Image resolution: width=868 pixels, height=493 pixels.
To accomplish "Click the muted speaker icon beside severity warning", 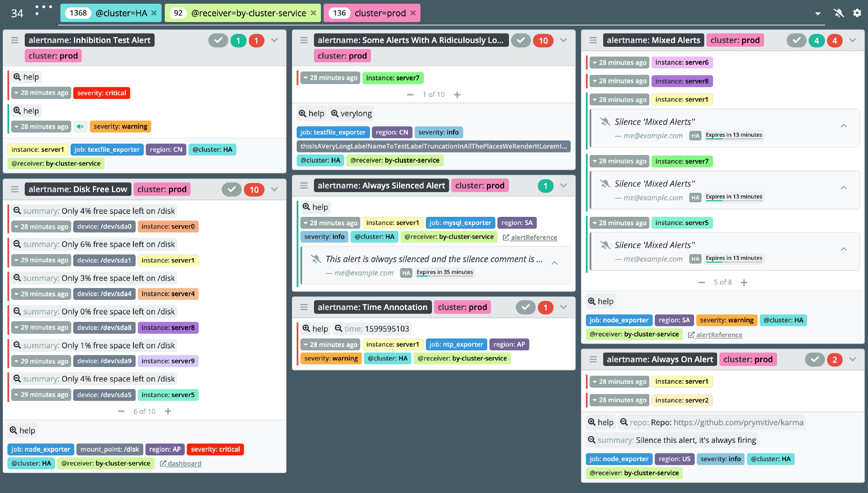I will (80, 126).
